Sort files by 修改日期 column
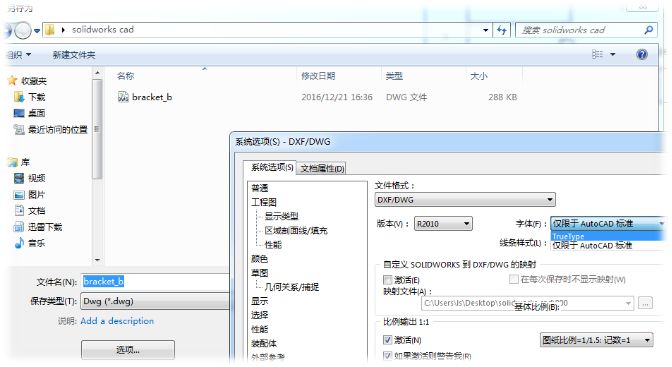The height and width of the screenshot is (367, 672). (x=318, y=76)
